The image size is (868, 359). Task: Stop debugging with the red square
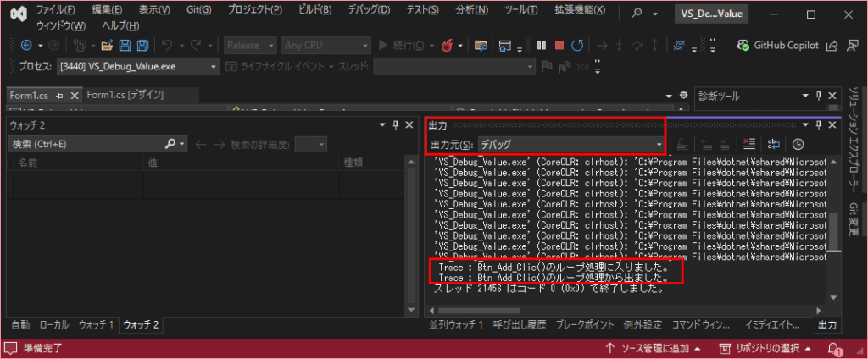[x=559, y=46]
